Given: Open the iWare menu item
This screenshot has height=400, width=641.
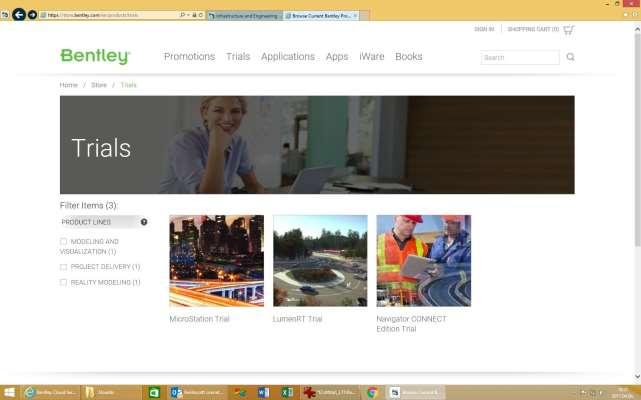Looking at the screenshot, I should click(372, 56).
